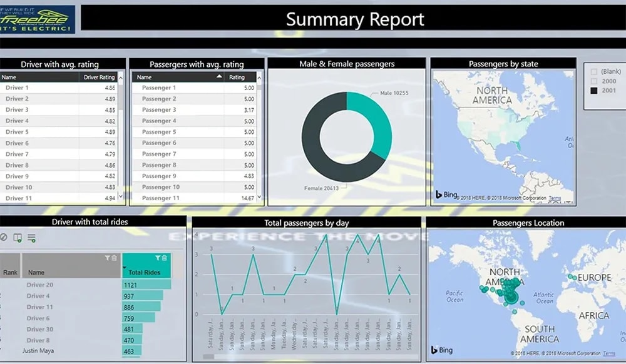
Task: Sort by the Driver Rating column header
Action: coord(99,78)
